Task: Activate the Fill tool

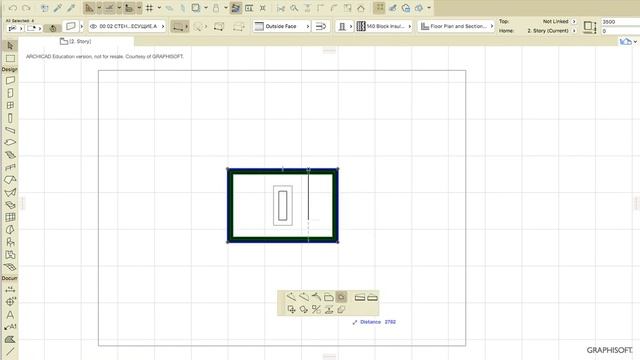Action: (x=10, y=340)
